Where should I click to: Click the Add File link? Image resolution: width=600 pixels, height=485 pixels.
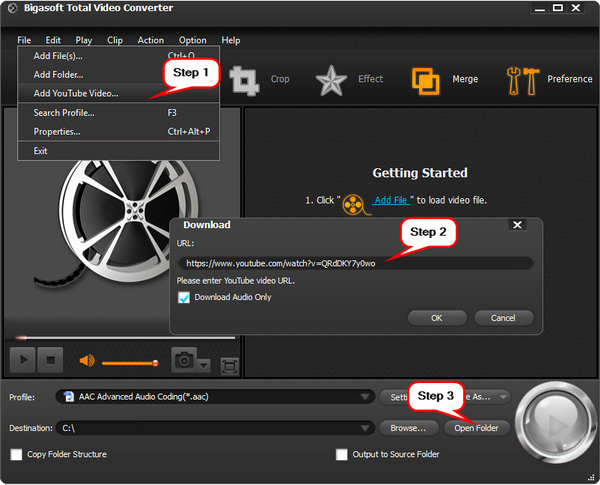pos(391,200)
